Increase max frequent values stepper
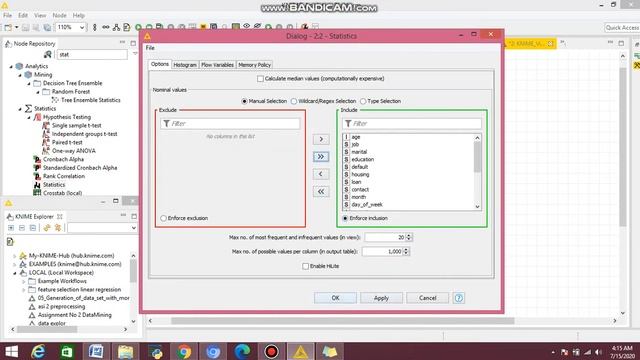 pyautogui.click(x=409, y=235)
